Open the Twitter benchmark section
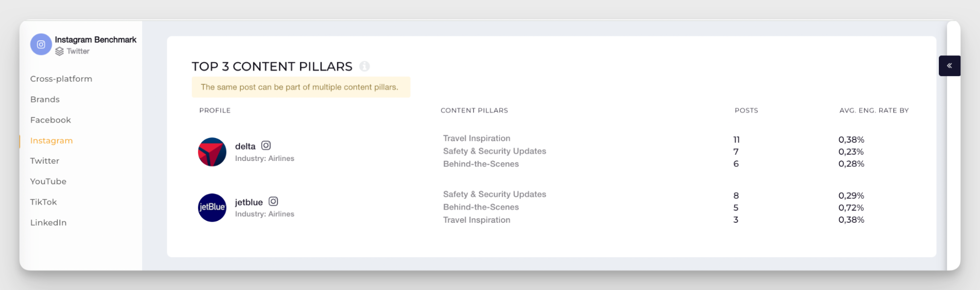Screen dimensions: 980x290 pos(45,160)
